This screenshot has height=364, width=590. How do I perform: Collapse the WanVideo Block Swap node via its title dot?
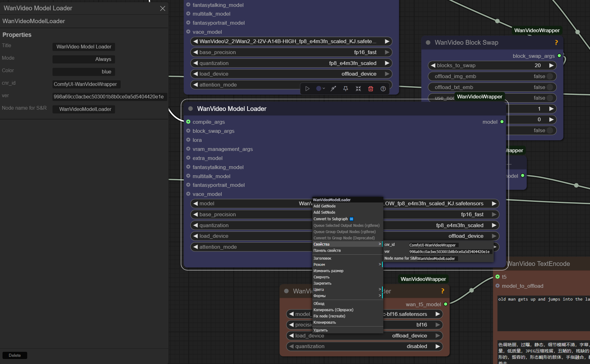click(428, 42)
